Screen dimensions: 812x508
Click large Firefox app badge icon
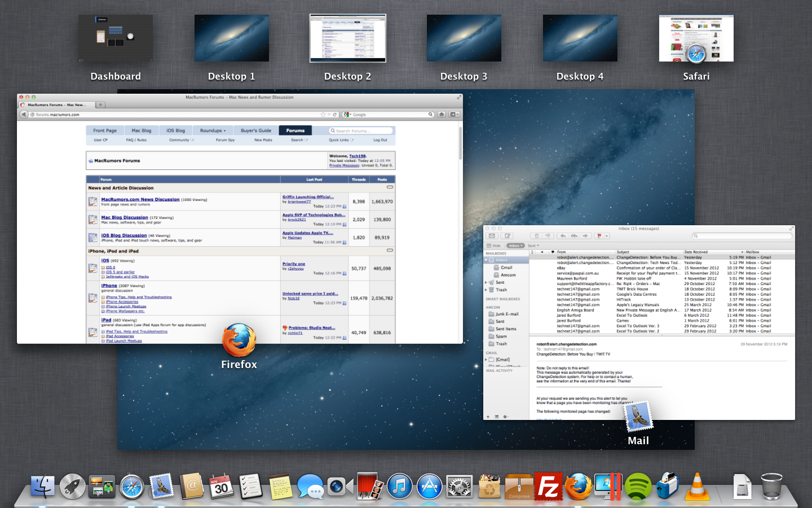click(x=239, y=340)
